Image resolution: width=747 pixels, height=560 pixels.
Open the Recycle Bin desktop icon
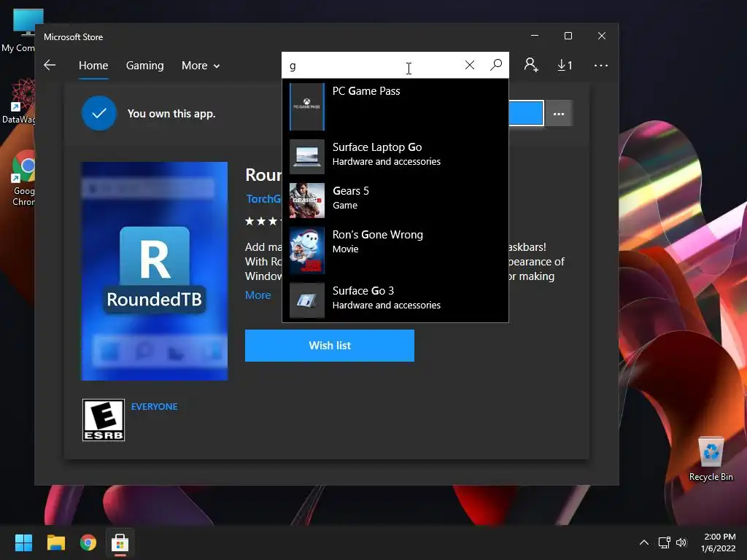[x=711, y=459]
